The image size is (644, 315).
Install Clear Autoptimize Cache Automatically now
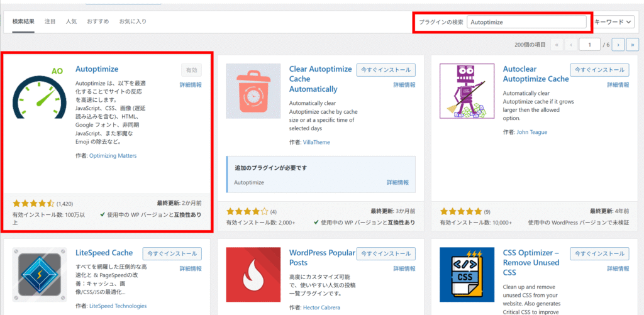tap(386, 70)
